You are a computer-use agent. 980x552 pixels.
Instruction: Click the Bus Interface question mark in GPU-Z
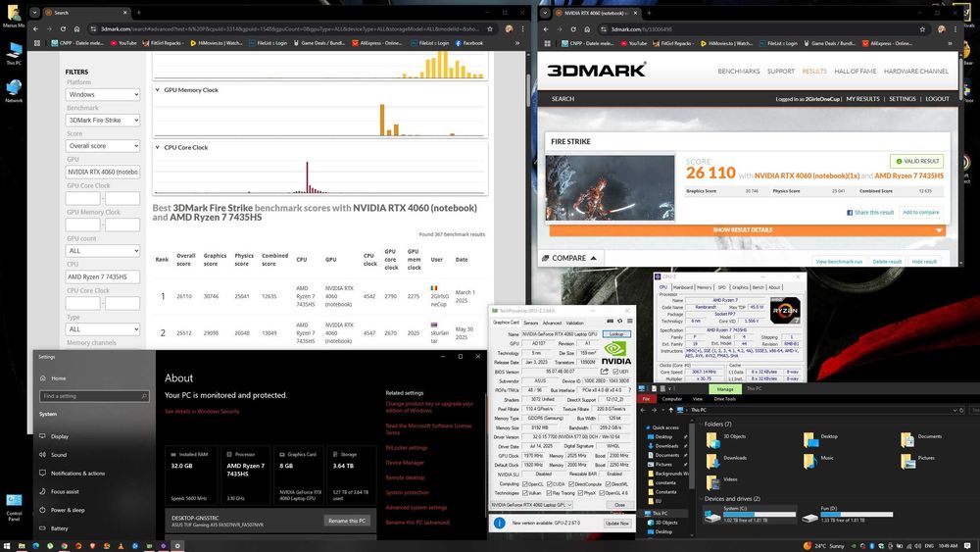click(629, 390)
